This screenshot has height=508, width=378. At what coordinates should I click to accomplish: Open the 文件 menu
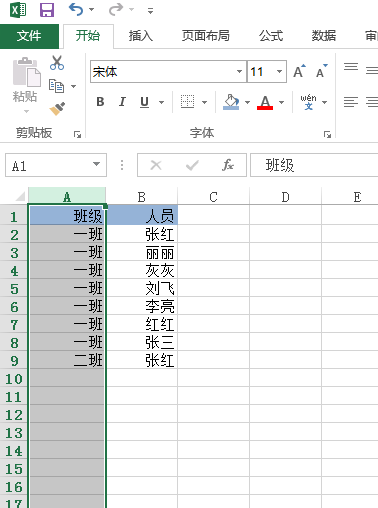(x=29, y=36)
